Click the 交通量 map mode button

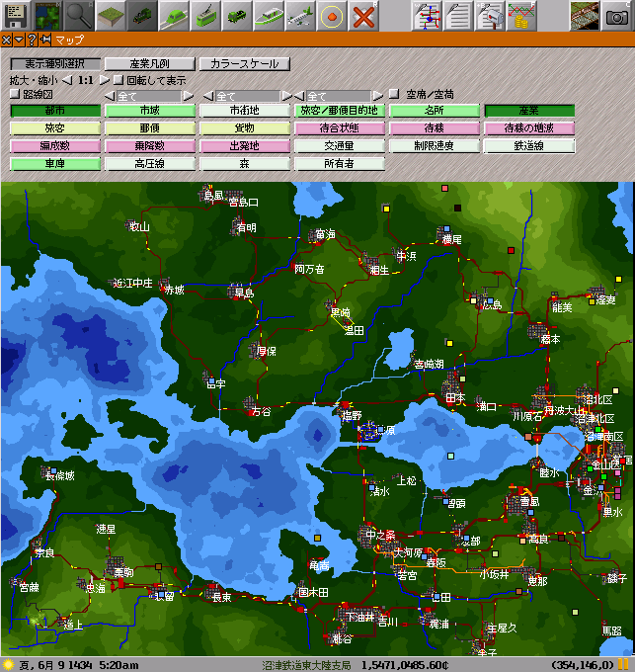click(340, 145)
